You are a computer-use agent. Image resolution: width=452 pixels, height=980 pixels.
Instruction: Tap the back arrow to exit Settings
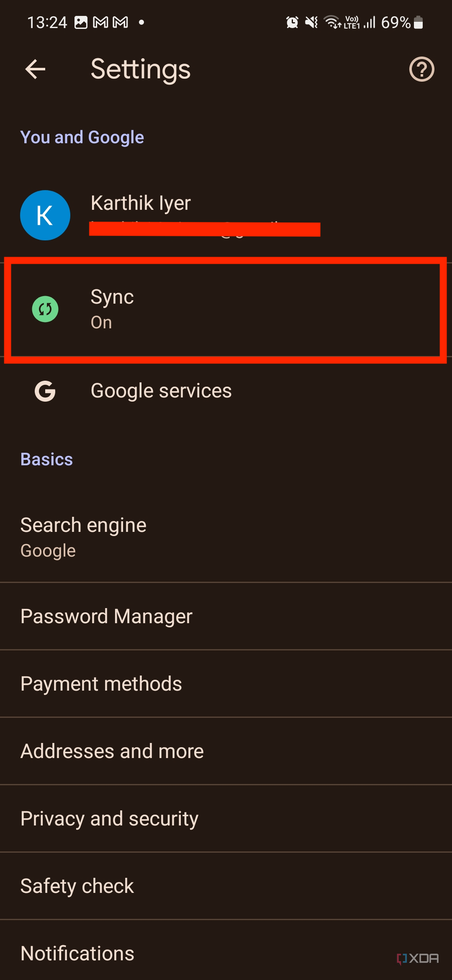tap(36, 69)
